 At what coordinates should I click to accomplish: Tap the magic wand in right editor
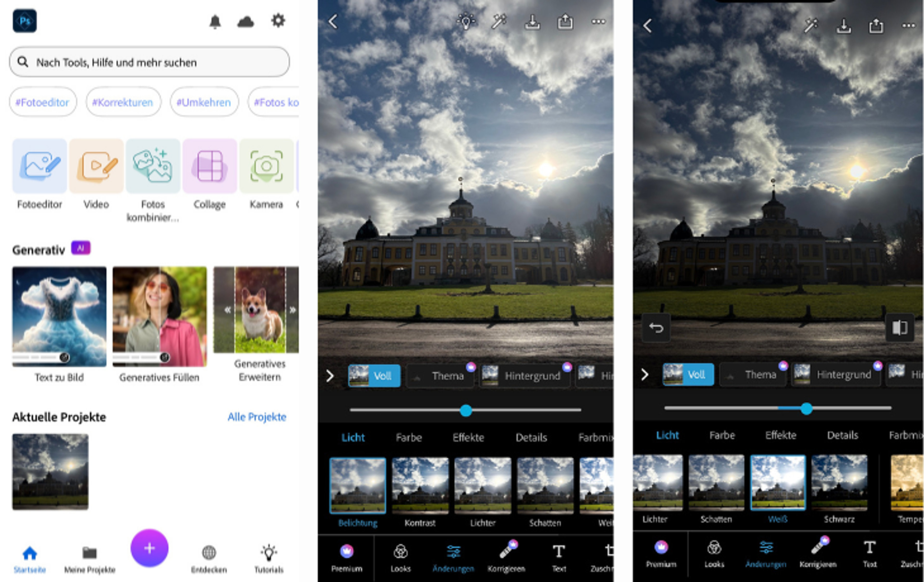tap(811, 26)
